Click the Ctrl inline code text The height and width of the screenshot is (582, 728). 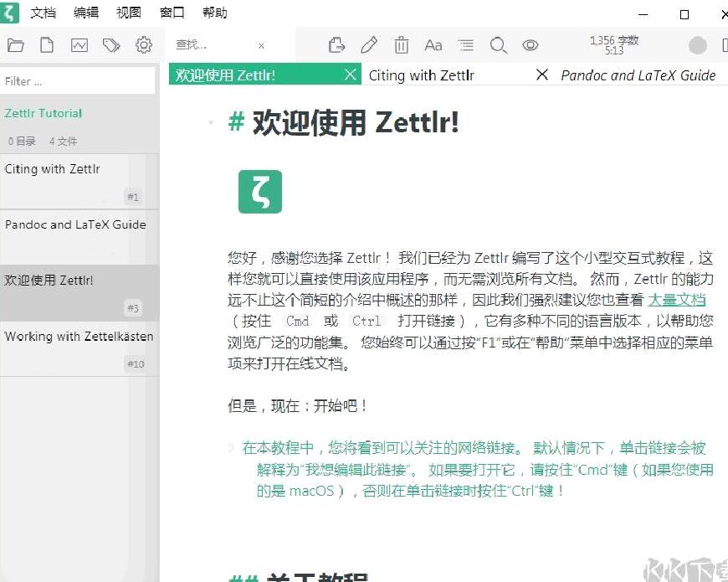(x=367, y=321)
